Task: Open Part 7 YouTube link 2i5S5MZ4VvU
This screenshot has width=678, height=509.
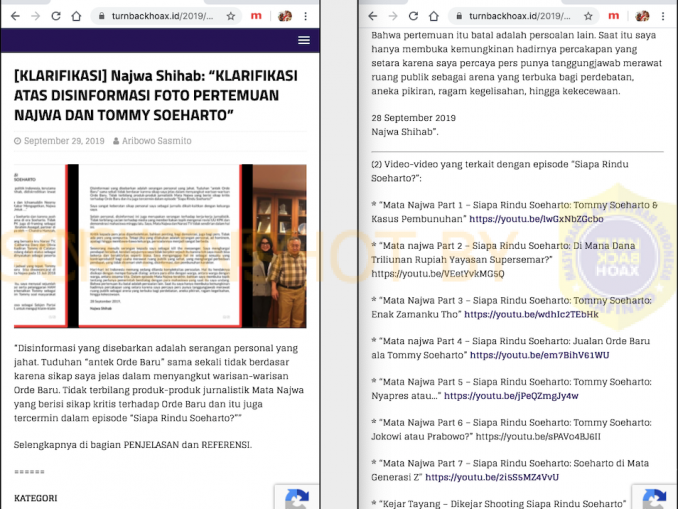Action: [x=492, y=477]
